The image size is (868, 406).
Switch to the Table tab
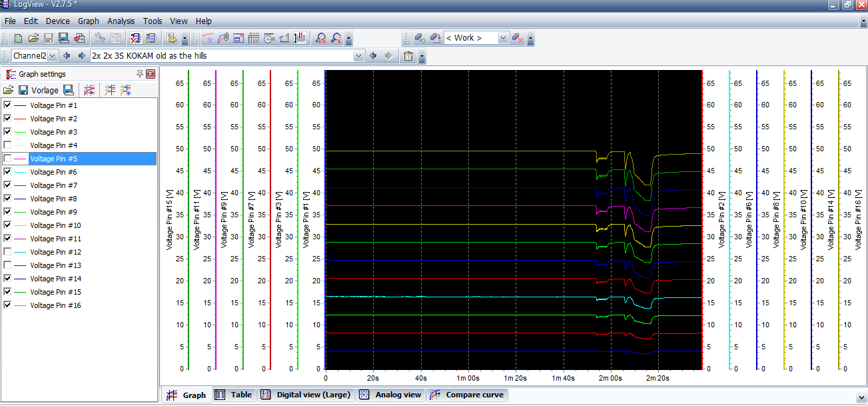click(233, 395)
